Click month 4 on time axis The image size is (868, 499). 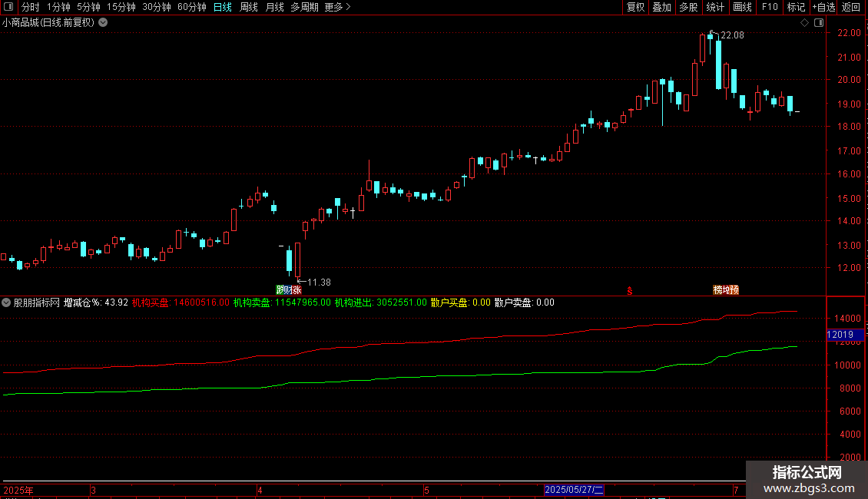tap(260, 490)
